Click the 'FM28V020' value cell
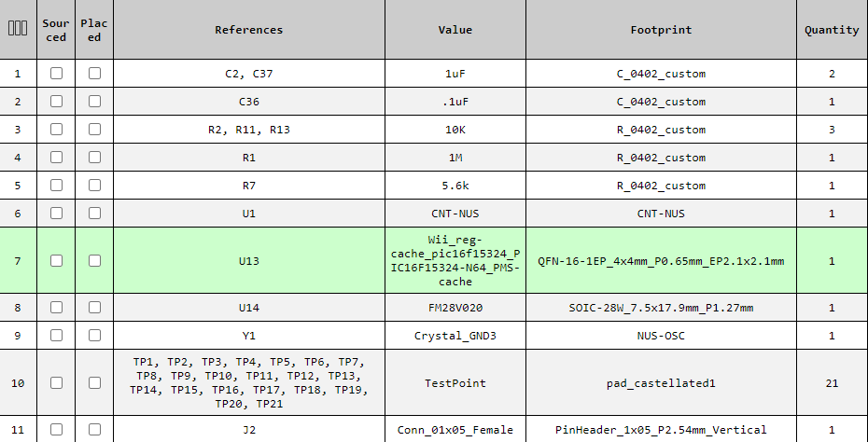The width and height of the screenshot is (868, 442). click(x=455, y=308)
